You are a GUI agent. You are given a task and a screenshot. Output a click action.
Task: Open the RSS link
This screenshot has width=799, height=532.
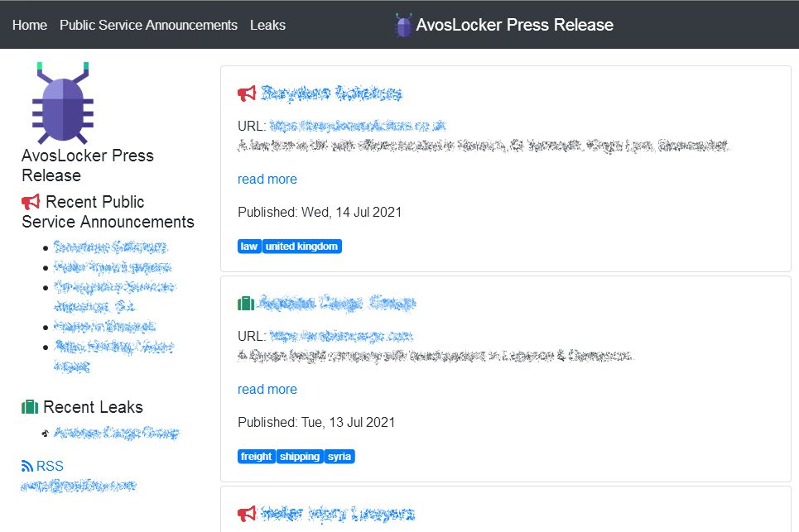point(50,466)
